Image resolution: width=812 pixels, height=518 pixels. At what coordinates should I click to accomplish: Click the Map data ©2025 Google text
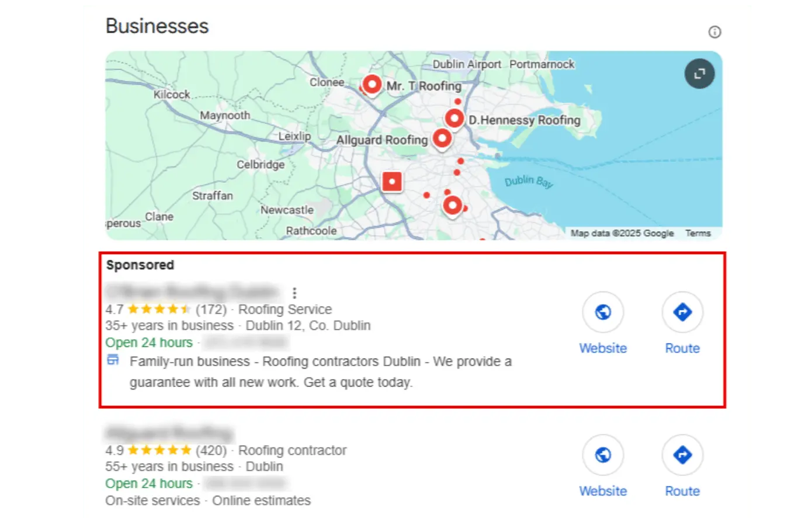pyautogui.click(x=622, y=233)
